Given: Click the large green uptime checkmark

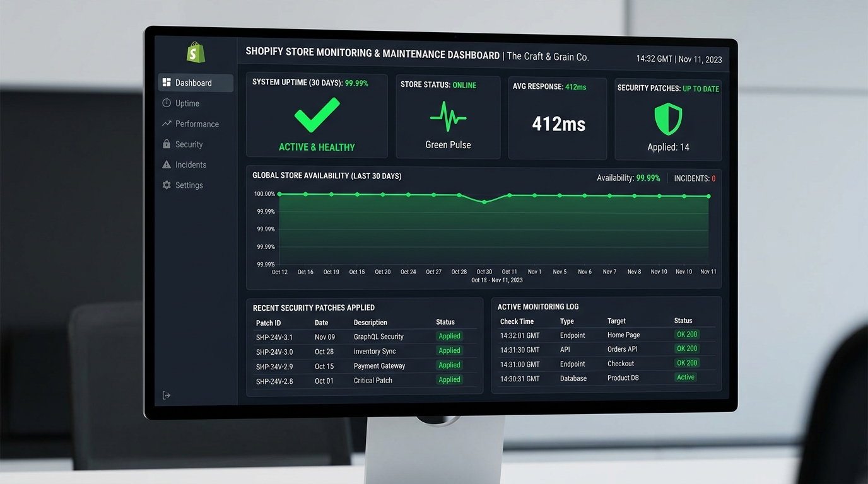Looking at the screenshot, I should coord(317,115).
